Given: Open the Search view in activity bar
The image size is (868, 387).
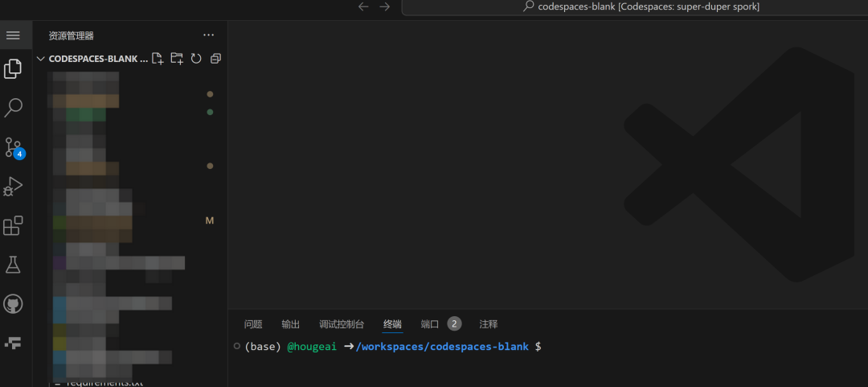Looking at the screenshot, I should (13, 108).
